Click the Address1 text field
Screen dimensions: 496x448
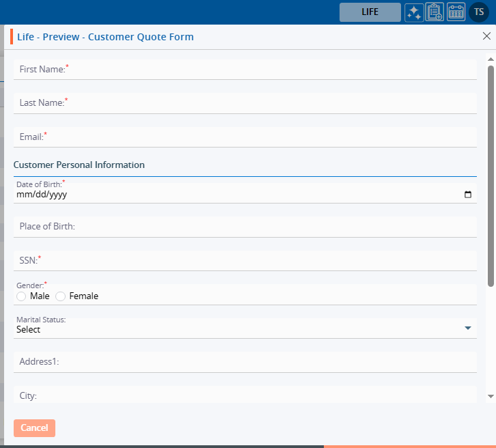[x=245, y=362]
